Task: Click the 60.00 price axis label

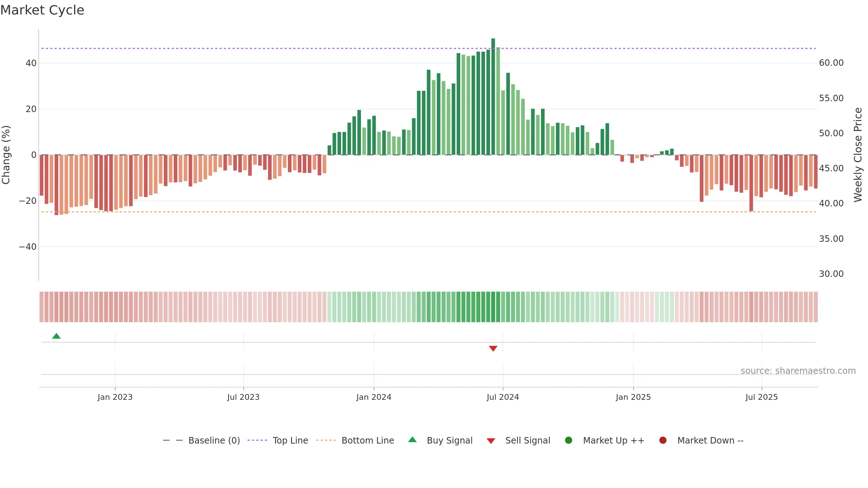Action: click(x=831, y=63)
